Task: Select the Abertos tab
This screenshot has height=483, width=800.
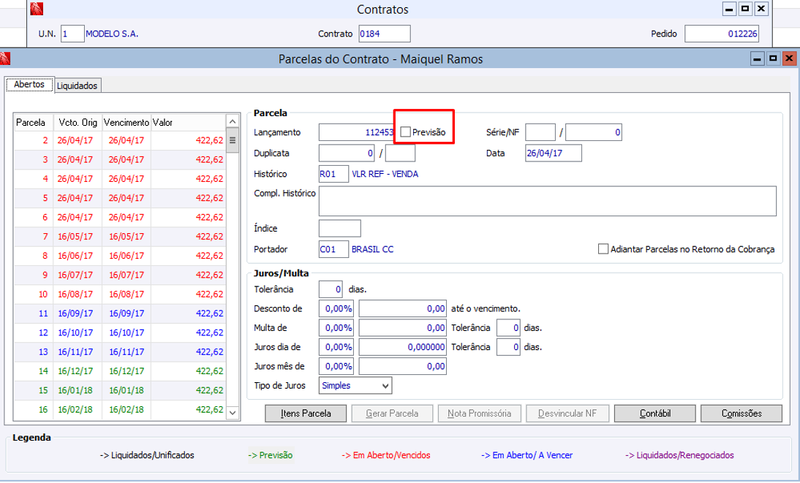Action: coord(30,84)
